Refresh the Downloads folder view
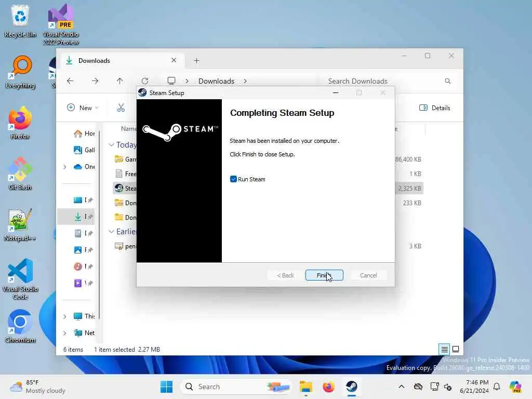532x399 pixels. pos(145,81)
